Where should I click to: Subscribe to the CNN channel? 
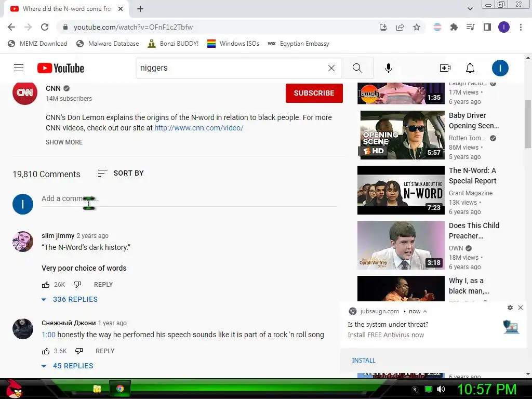click(x=314, y=93)
